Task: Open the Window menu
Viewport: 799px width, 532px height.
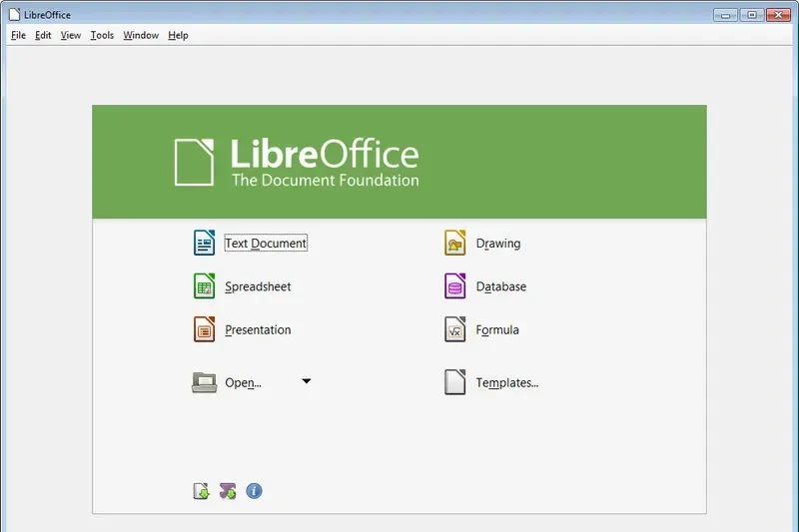Action: click(x=141, y=35)
